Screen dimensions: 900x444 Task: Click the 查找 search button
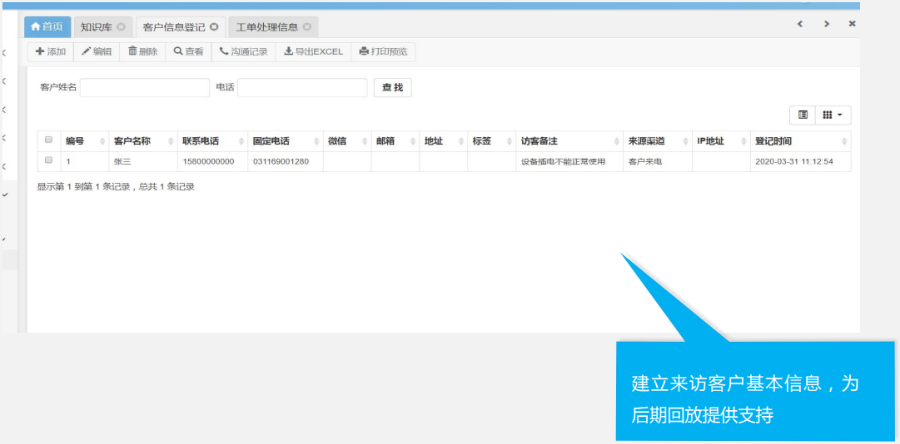tap(393, 88)
